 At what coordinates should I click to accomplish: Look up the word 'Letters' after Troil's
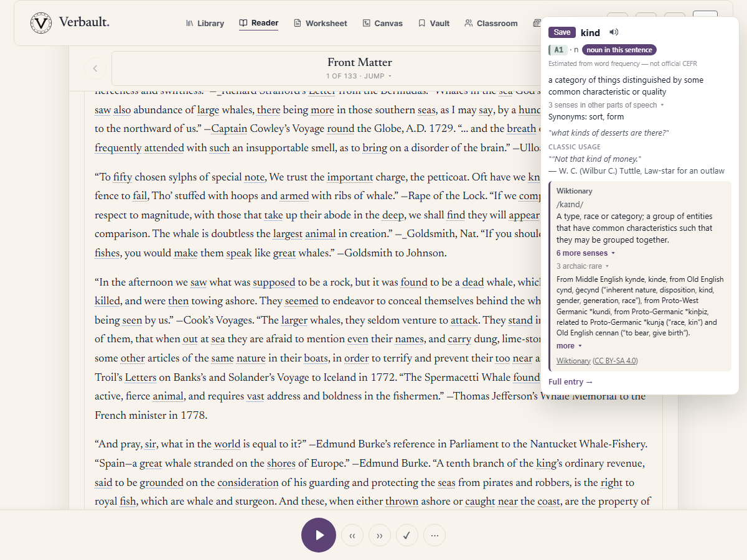tap(141, 378)
